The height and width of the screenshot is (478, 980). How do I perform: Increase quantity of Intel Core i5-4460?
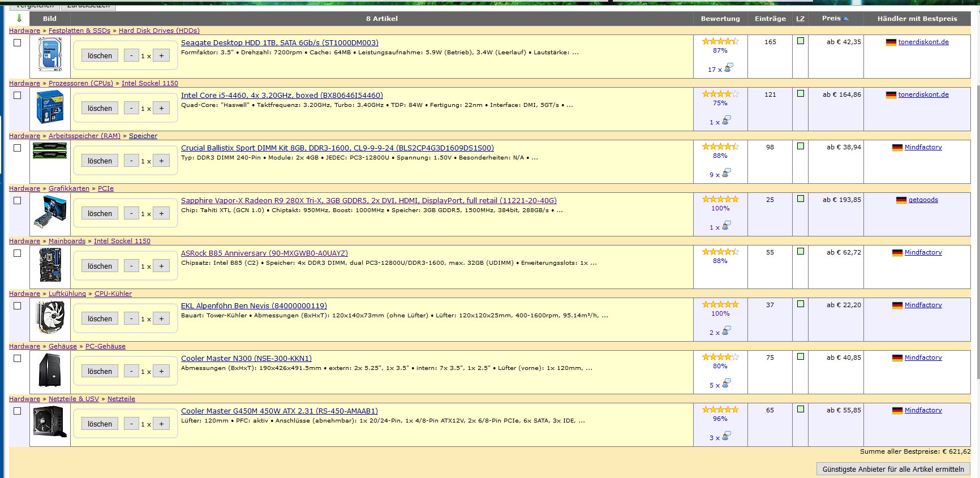tap(161, 108)
